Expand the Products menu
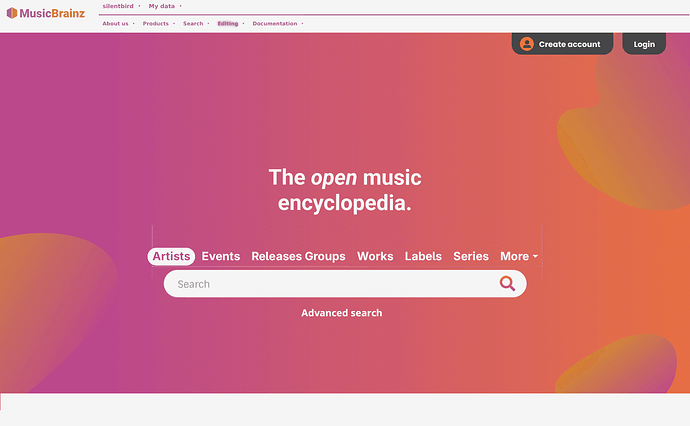This screenshot has width=690, height=426. pos(158,24)
